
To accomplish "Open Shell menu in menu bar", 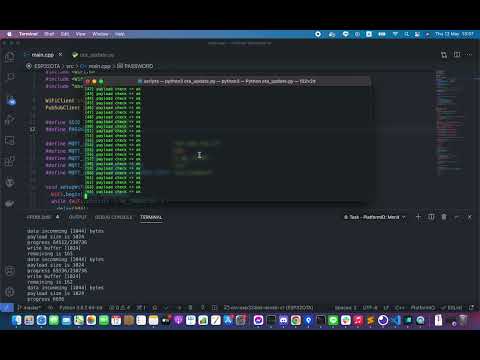I will point(49,34).
